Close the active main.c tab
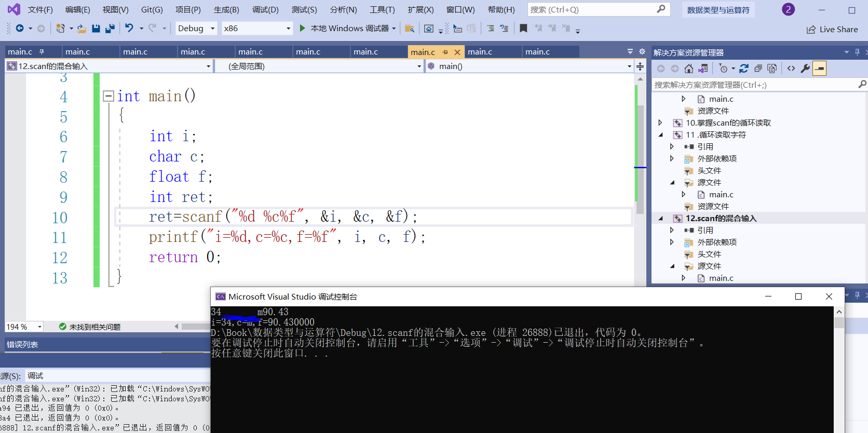 pos(457,52)
